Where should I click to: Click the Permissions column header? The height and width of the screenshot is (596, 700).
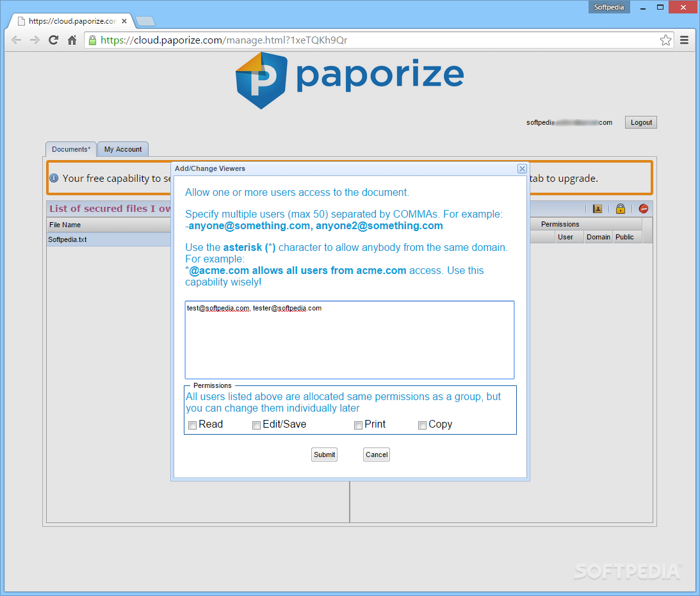(560, 224)
